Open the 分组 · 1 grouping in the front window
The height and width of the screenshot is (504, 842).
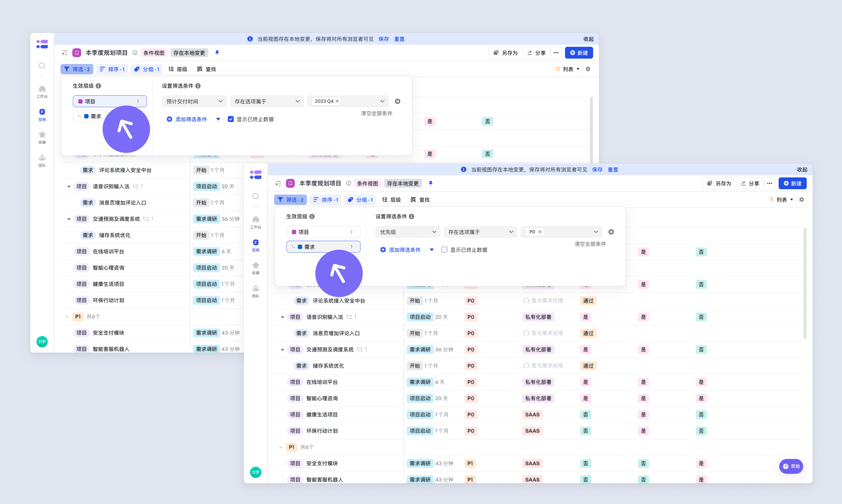point(360,200)
